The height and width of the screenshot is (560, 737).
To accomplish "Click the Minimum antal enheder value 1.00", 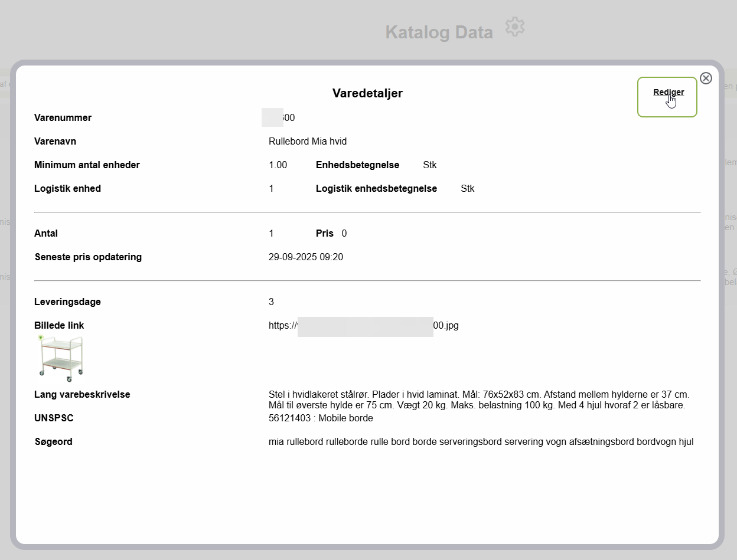I will coord(278,165).
